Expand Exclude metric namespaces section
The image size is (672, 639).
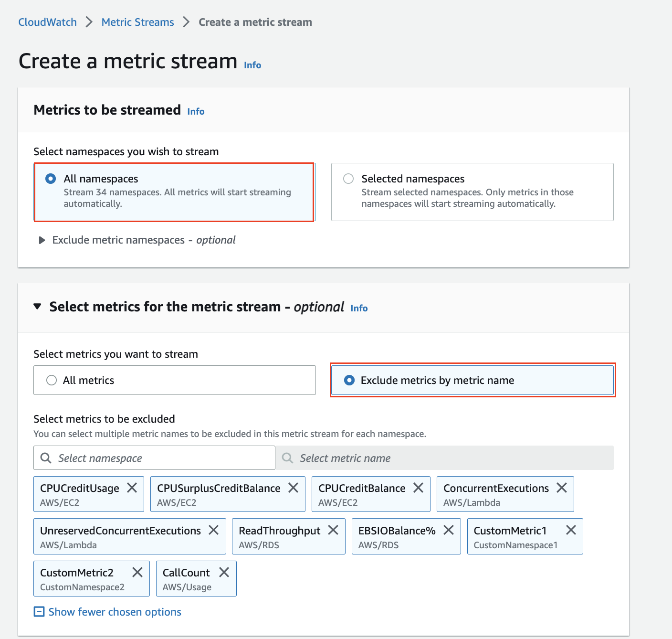tap(42, 240)
